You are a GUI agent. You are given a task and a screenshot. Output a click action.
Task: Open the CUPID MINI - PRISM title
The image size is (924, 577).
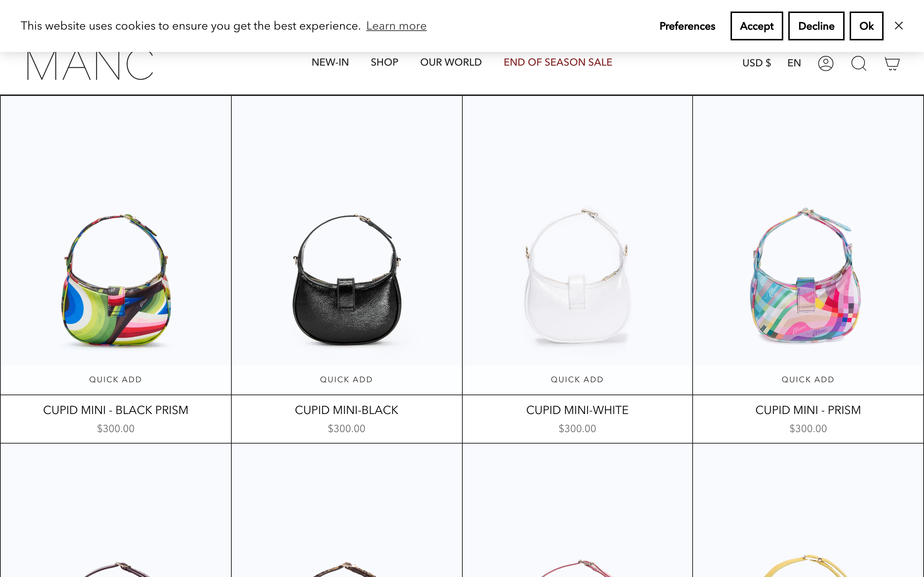tap(807, 410)
